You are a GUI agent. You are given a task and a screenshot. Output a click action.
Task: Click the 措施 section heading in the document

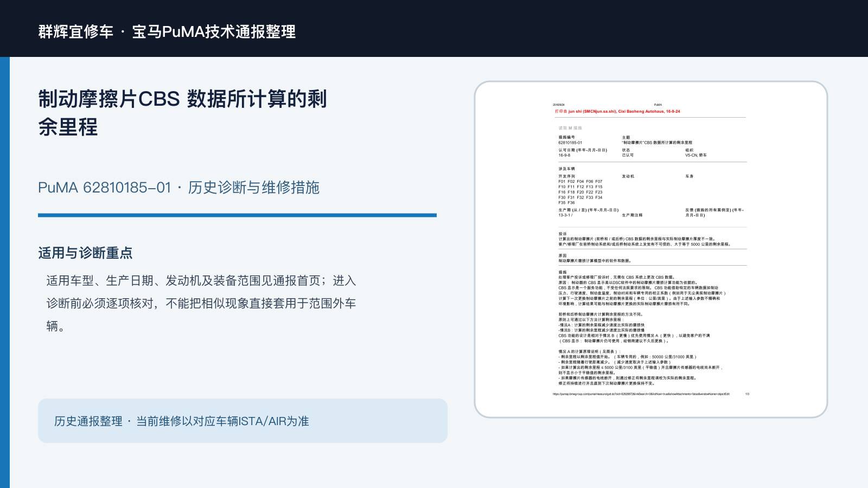pos(563,272)
